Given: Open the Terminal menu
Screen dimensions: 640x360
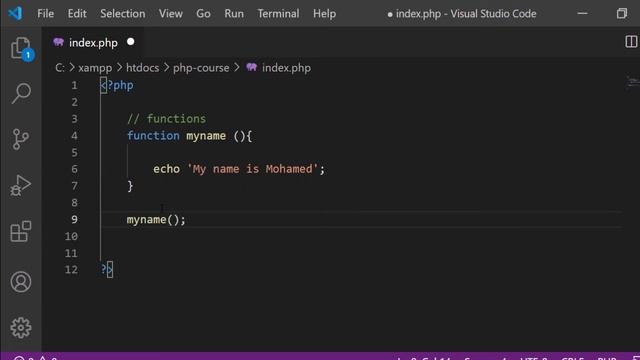Looking at the screenshot, I should click(x=278, y=13).
